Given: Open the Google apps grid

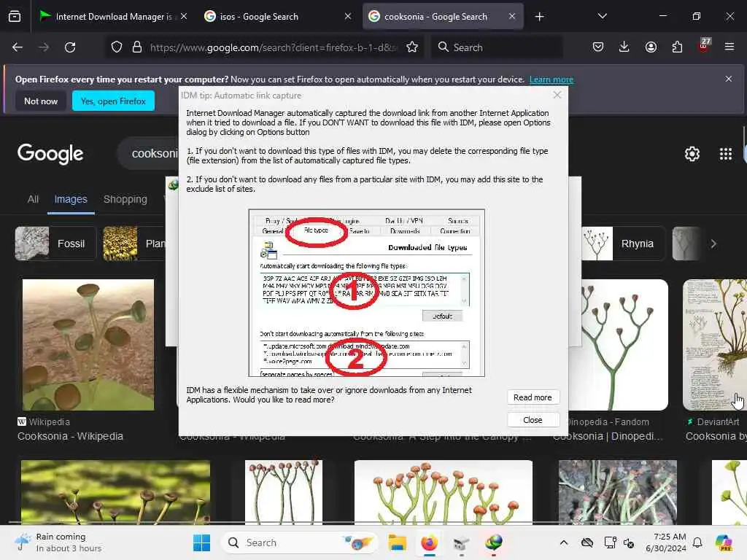Looking at the screenshot, I should coord(726,154).
